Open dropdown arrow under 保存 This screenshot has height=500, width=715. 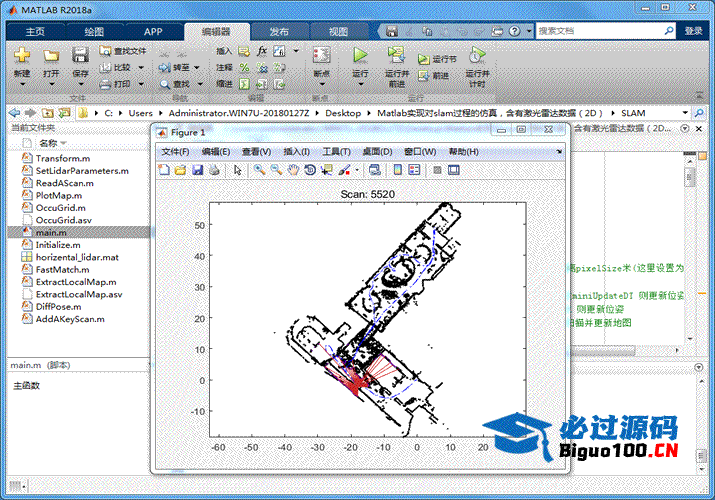(80, 84)
